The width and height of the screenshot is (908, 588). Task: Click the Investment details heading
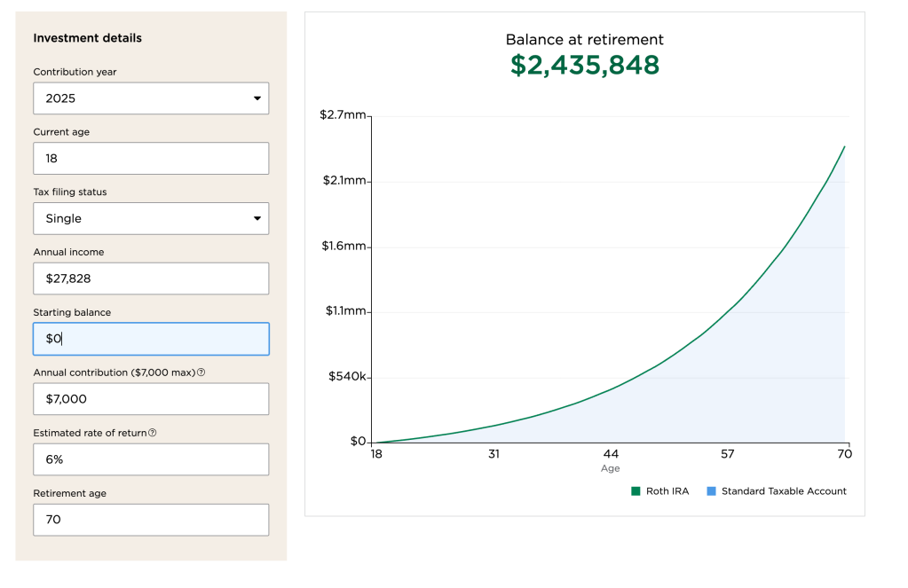pyautogui.click(x=87, y=38)
